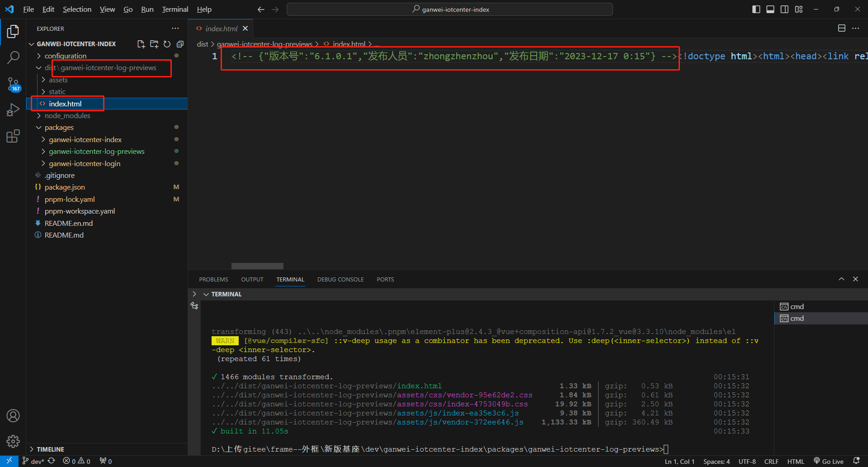868x467 pixels.
Task: Synchronize changes icon in status bar
Action: [x=52, y=461]
